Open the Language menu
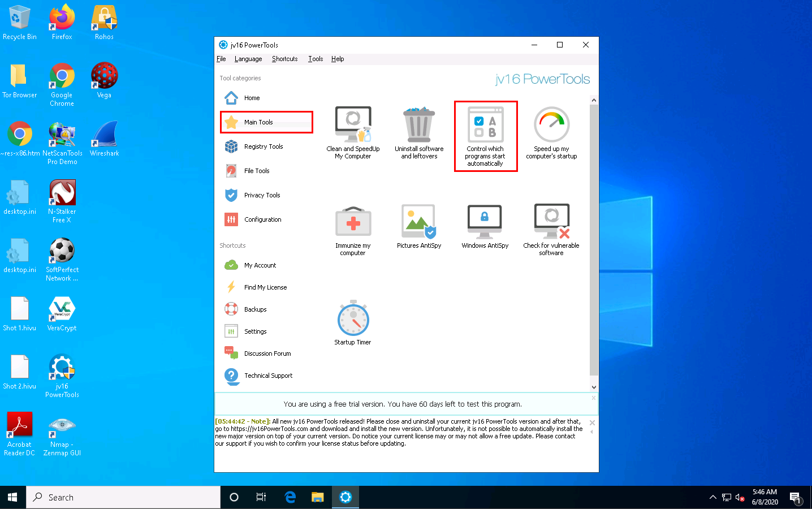 tap(248, 59)
